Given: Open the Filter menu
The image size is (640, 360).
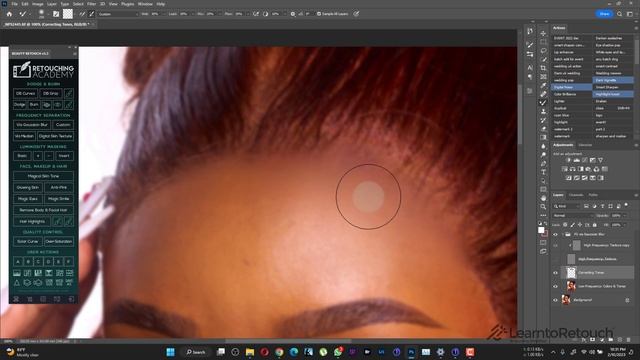Looking at the screenshot, I should click(x=91, y=4).
